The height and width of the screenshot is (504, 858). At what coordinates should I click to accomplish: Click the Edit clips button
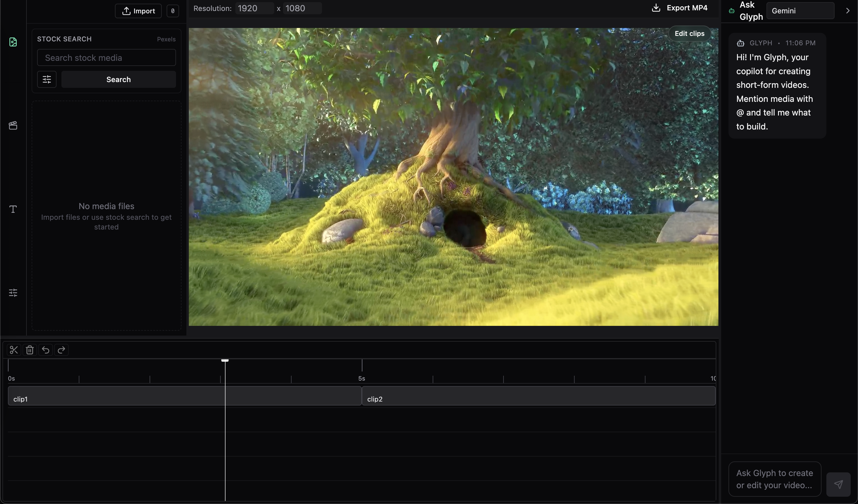point(690,33)
